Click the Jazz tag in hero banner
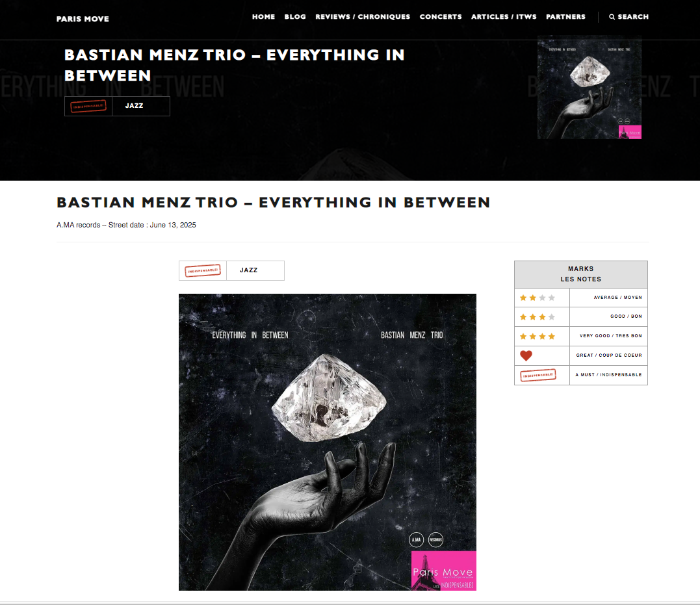 135,106
